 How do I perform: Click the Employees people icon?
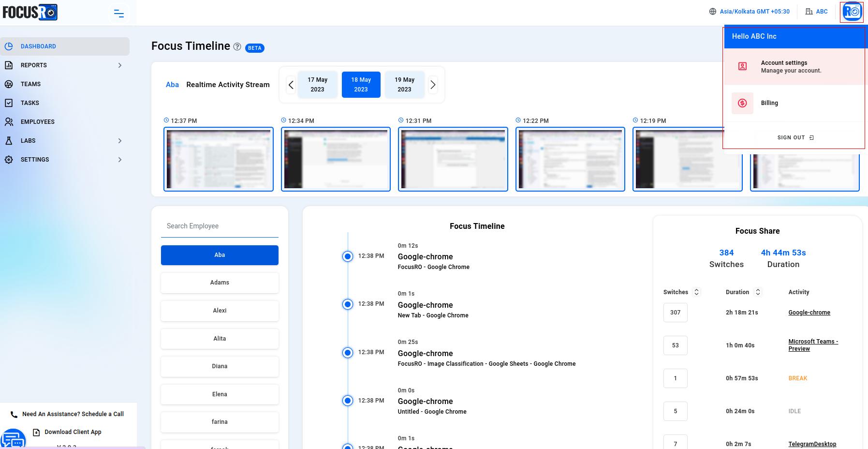tap(9, 122)
